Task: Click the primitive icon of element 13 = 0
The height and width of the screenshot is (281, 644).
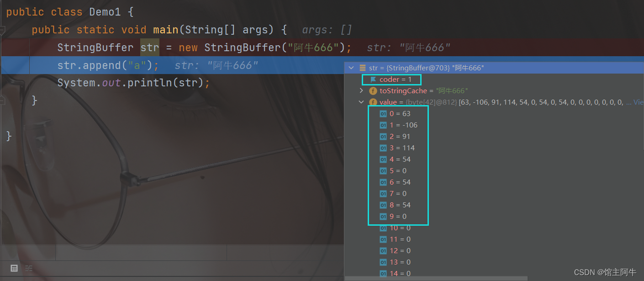Action: [383, 262]
